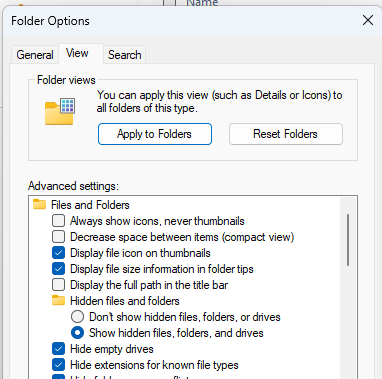Viewport: 382px width, 379px height.
Task: Uncheck Display file icon on thumbnails
Action: [x=58, y=253]
